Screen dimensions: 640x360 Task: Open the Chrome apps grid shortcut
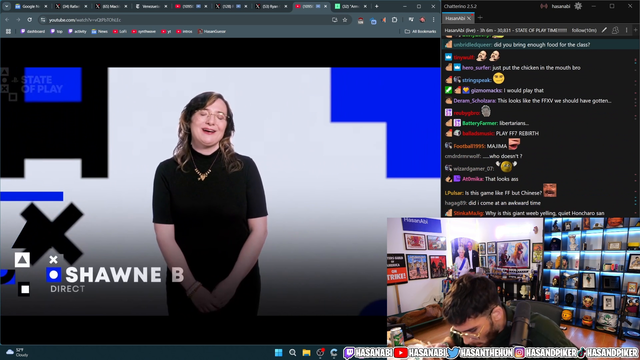[x=8, y=31]
